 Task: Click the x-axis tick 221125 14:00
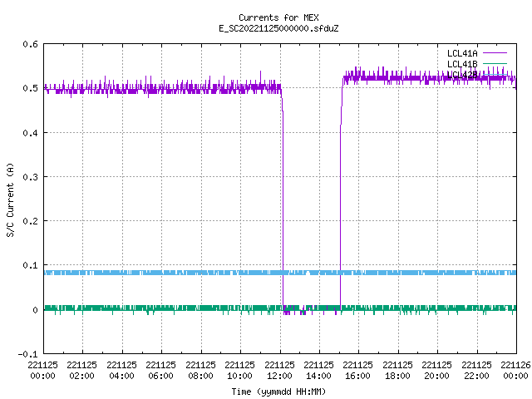point(318,371)
